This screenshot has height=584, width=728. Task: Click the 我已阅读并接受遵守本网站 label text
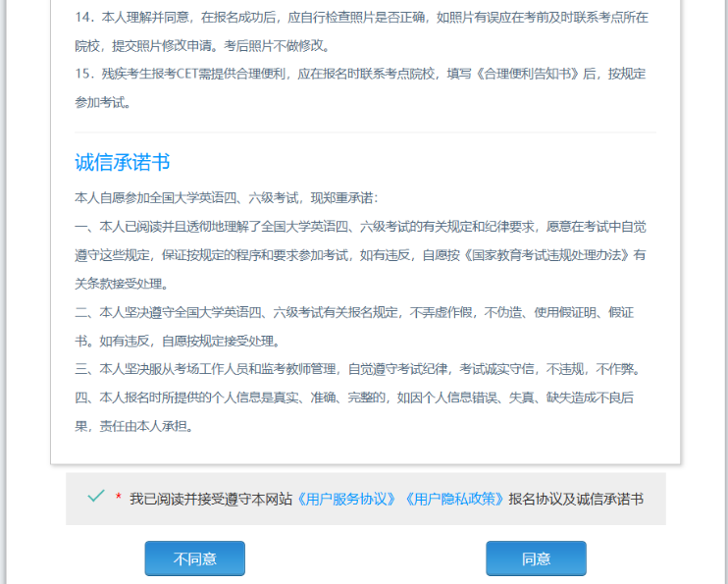click(212, 499)
